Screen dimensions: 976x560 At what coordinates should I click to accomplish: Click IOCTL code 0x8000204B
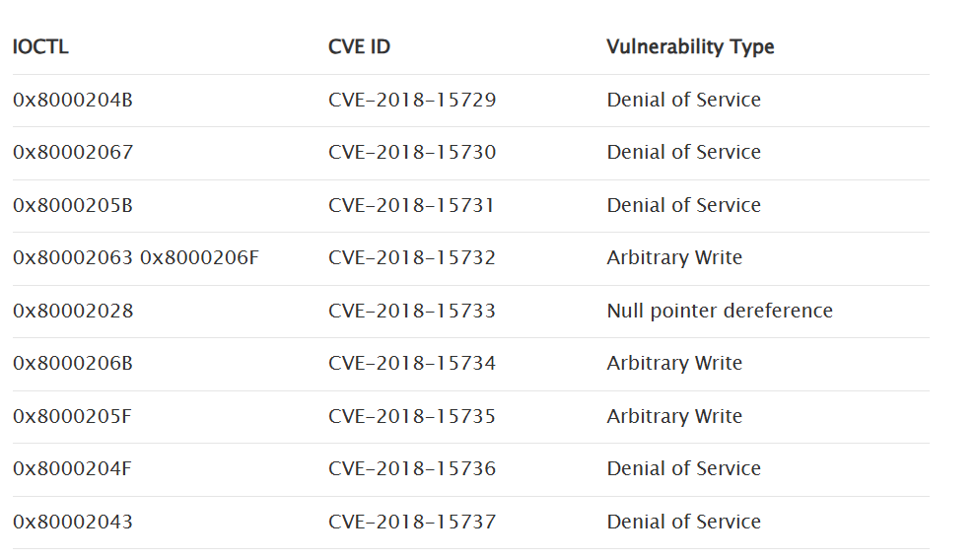coord(73,101)
